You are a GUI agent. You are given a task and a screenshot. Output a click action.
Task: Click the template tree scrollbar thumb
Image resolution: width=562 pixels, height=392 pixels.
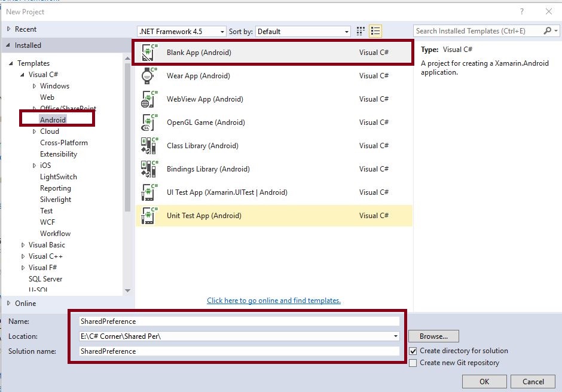pos(127,137)
